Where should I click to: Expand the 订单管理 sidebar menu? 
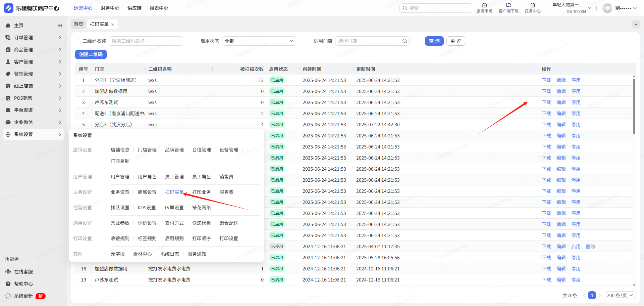pyautogui.click(x=34, y=38)
